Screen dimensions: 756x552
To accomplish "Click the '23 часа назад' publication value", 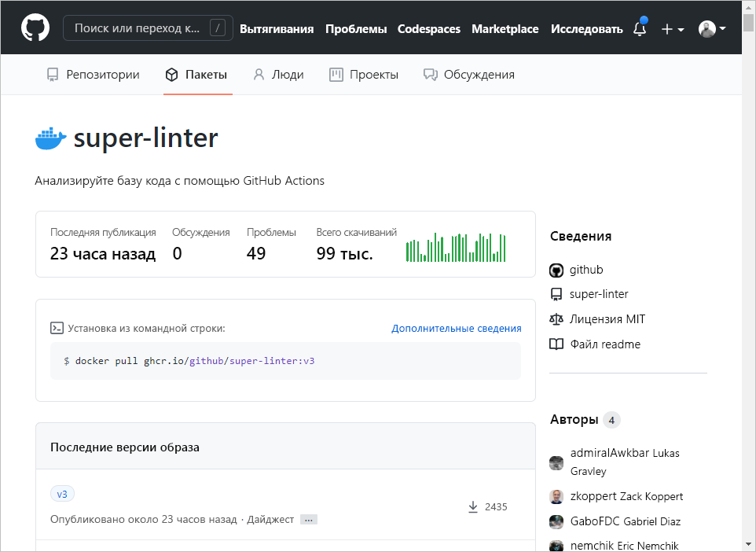I will pyautogui.click(x=103, y=253).
